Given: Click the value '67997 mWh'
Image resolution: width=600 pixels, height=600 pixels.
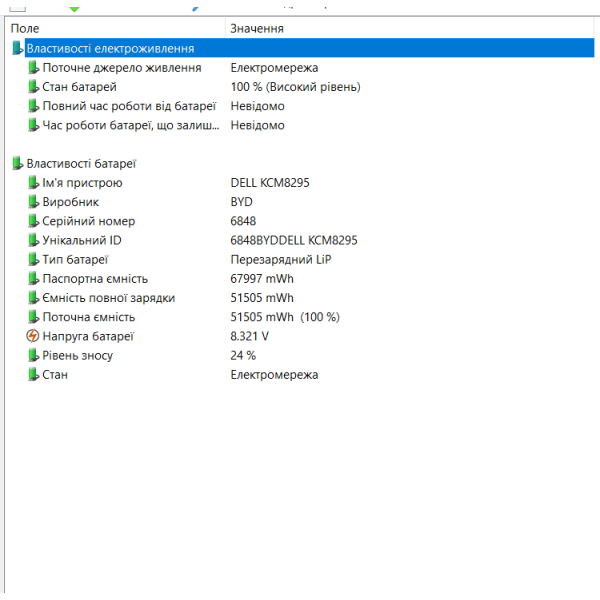Looking at the screenshot, I should [x=262, y=278].
